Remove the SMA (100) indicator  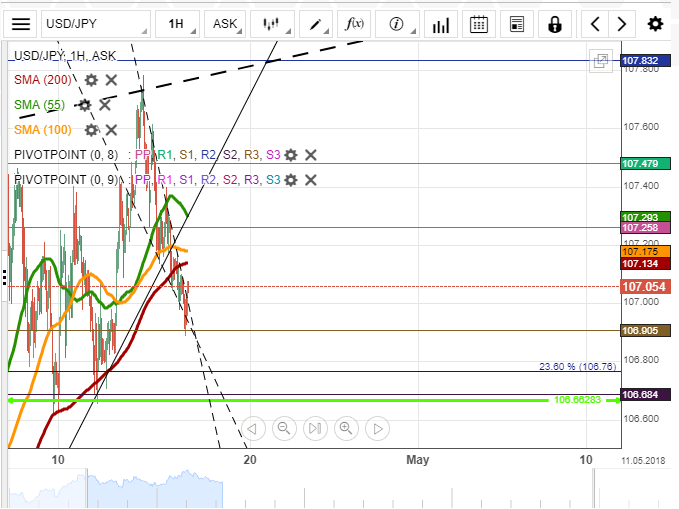tap(111, 130)
